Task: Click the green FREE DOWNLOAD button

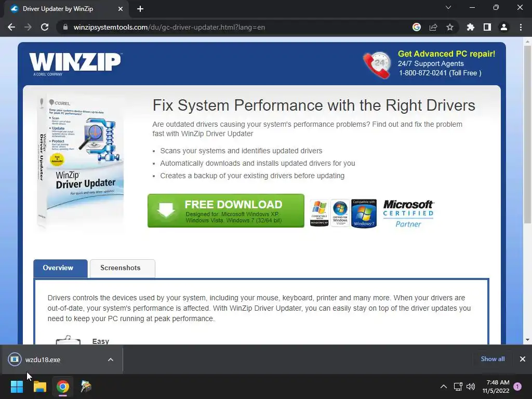Action: click(225, 211)
